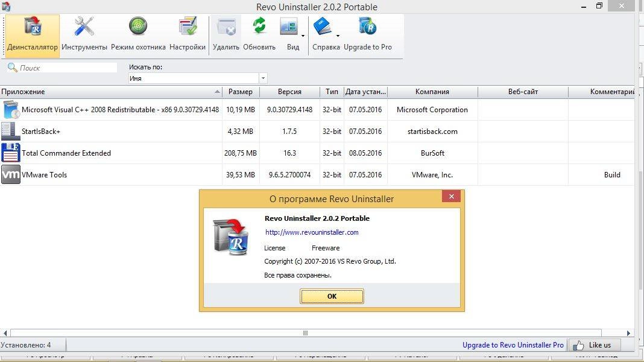Click the startisback.com company cell
The image size is (644, 362).
coord(432,132)
